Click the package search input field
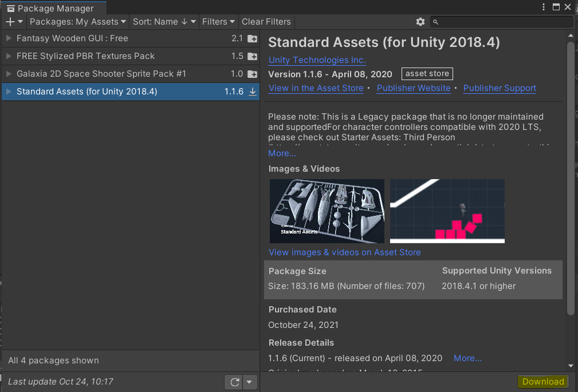The height and width of the screenshot is (392, 578). coord(502,22)
